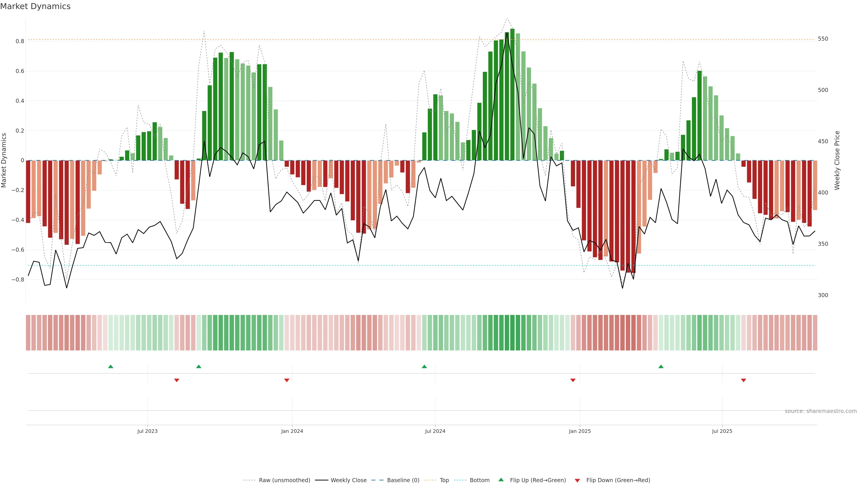Screen dimensions: 868x488
Task: Toggle the Top legend entry
Action: [444, 480]
